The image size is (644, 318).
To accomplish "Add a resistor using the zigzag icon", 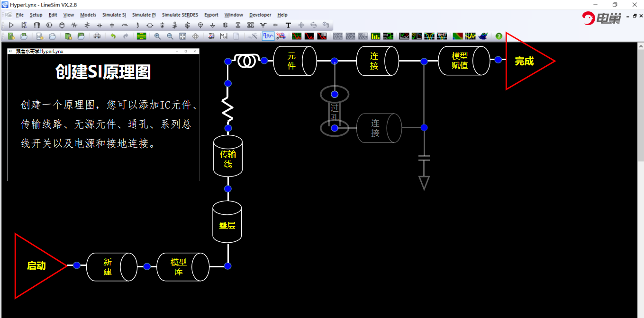I will [x=74, y=25].
